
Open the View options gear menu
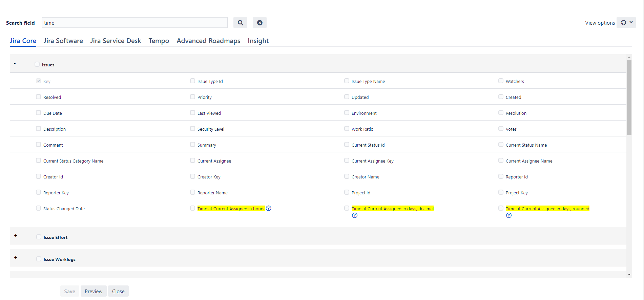pos(626,23)
